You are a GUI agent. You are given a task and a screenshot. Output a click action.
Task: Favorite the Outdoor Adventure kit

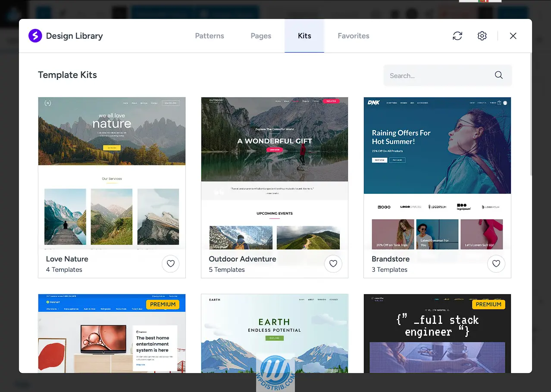[333, 264]
